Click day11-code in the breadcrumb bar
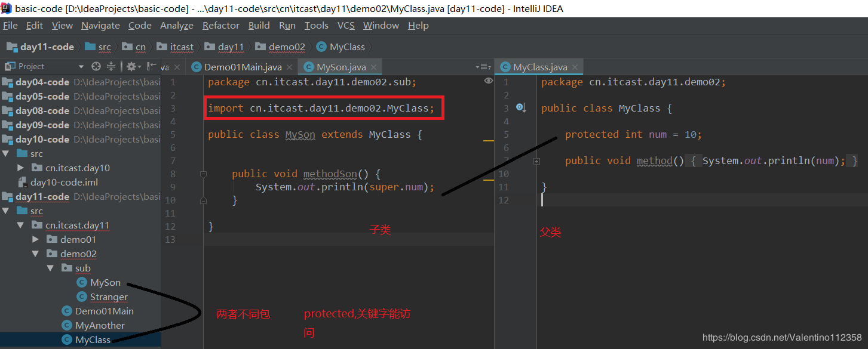The width and height of the screenshot is (868, 349). (x=40, y=47)
